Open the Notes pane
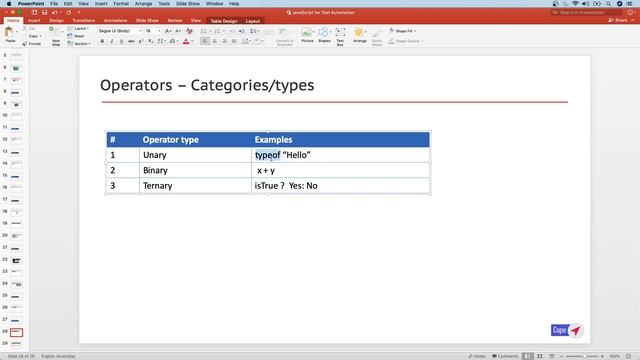Screen dimensions: 640x360 477,356
